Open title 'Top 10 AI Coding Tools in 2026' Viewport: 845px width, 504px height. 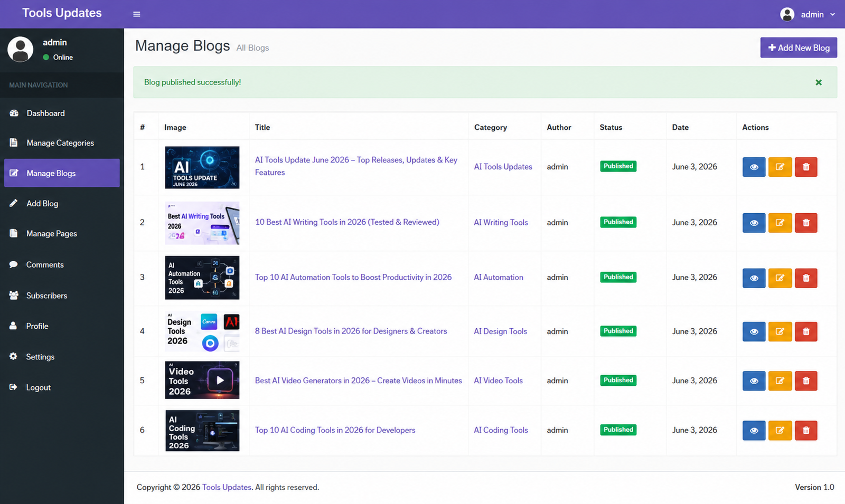point(335,430)
